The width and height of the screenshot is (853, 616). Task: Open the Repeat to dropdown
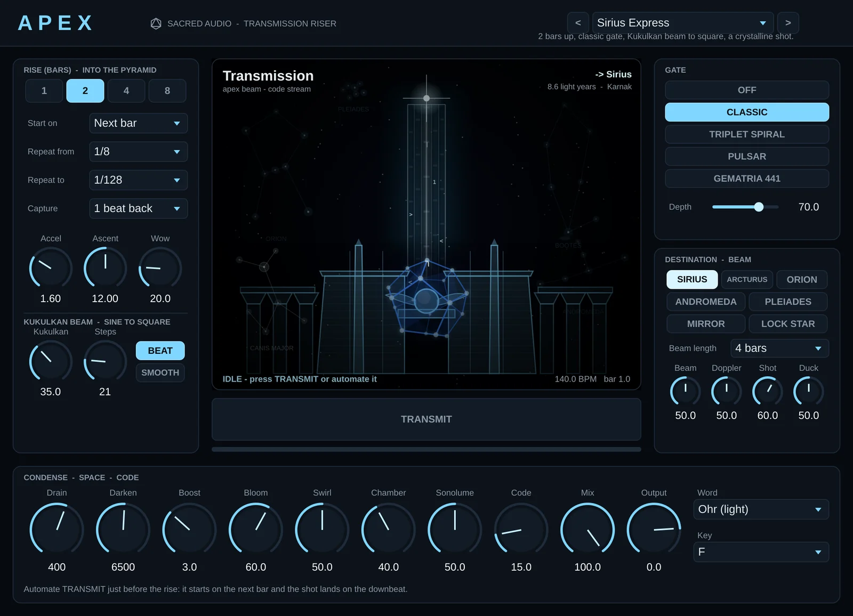point(138,180)
